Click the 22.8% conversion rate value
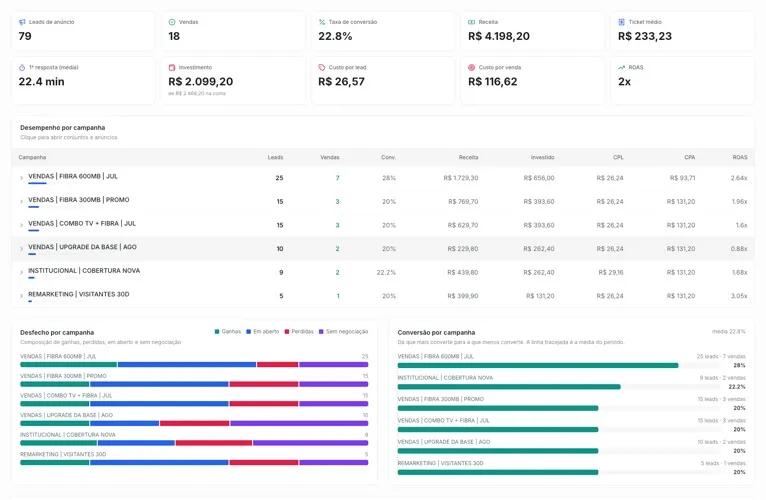This screenshot has height=500, width=766. pos(335,36)
